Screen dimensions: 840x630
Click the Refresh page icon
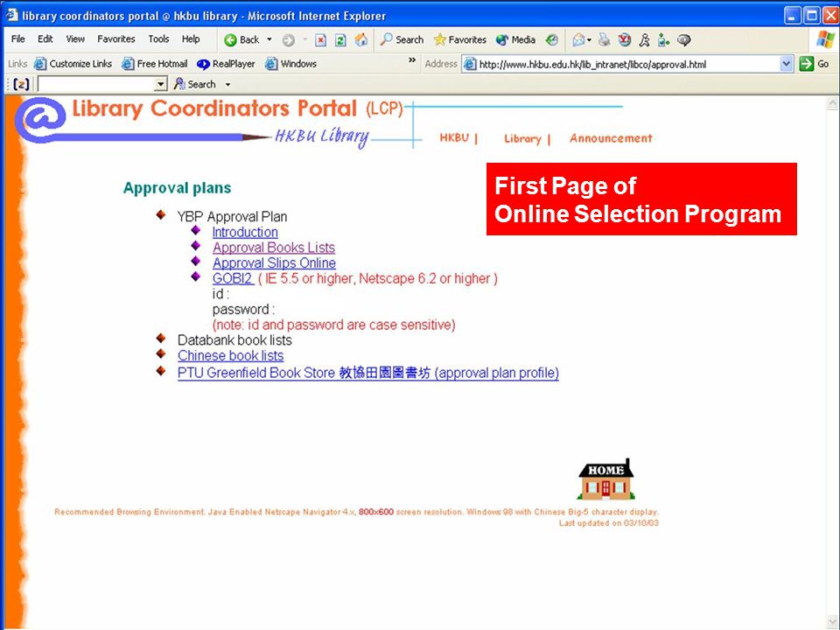tap(340, 40)
